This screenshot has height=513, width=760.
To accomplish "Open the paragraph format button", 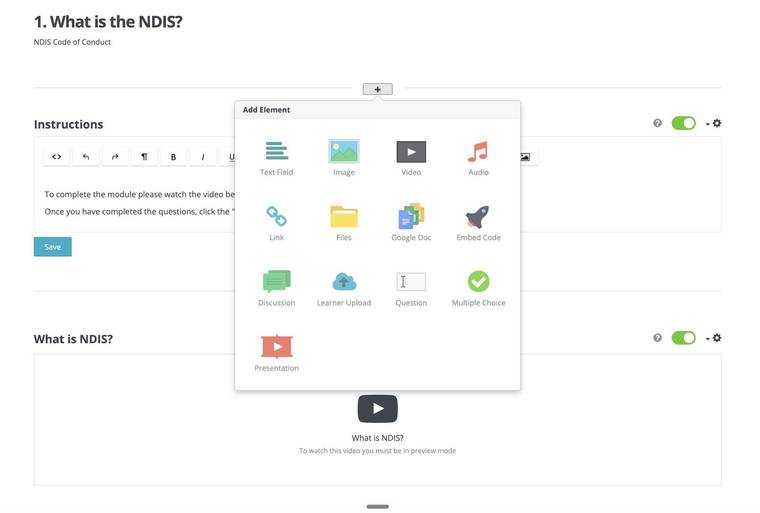I will coord(144,157).
